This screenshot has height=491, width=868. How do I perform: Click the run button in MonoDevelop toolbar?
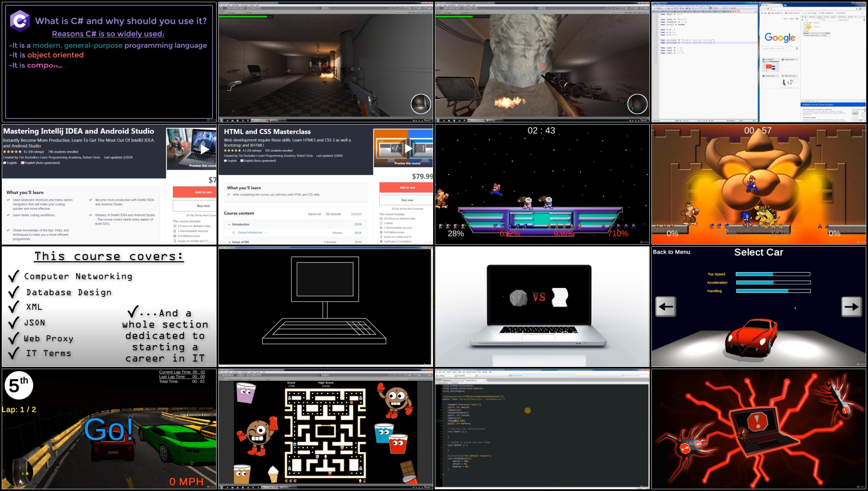pyautogui.click(x=437, y=375)
